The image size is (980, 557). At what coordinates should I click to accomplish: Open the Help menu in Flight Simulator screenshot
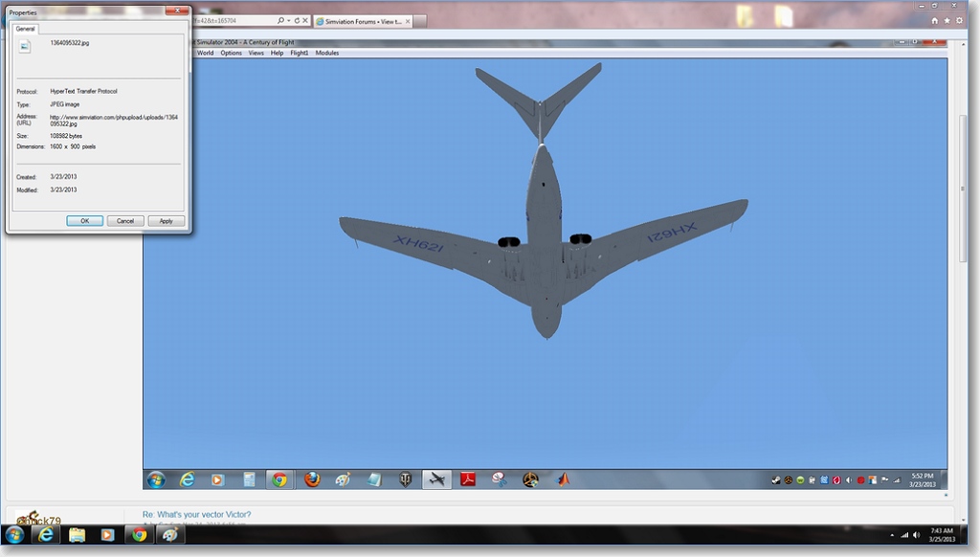point(277,54)
